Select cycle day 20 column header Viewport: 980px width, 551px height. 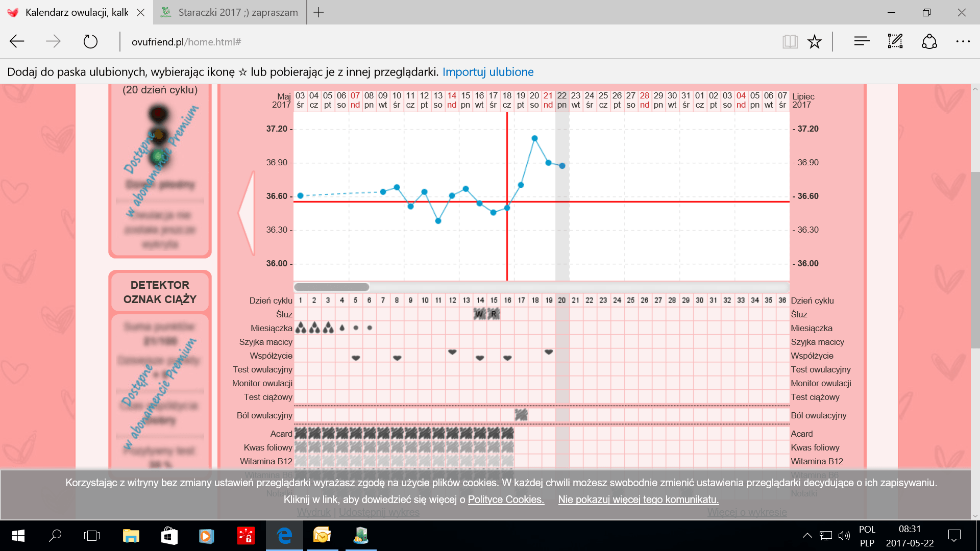point(562,300)
